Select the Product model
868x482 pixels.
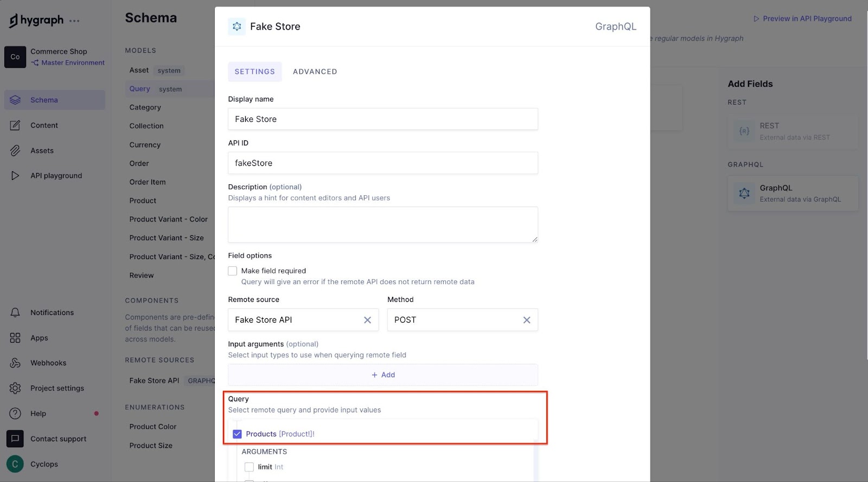143,201
